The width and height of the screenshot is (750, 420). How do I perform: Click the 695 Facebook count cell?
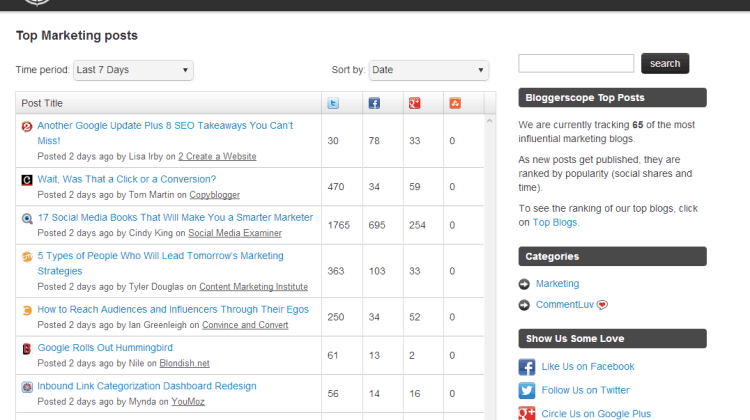click(382, 225)
